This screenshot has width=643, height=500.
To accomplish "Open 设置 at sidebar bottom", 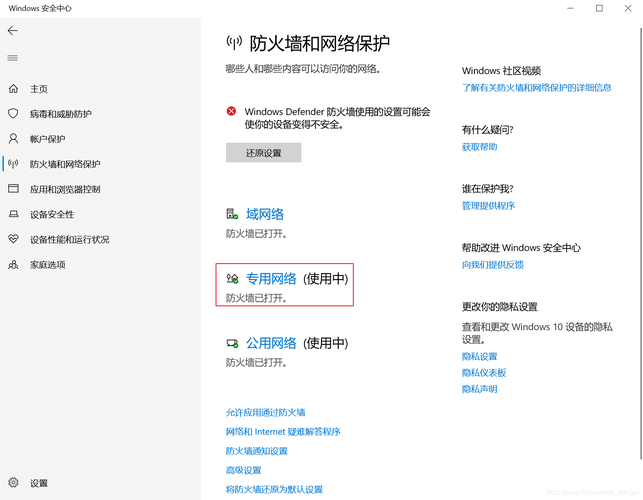I will 39,483.
